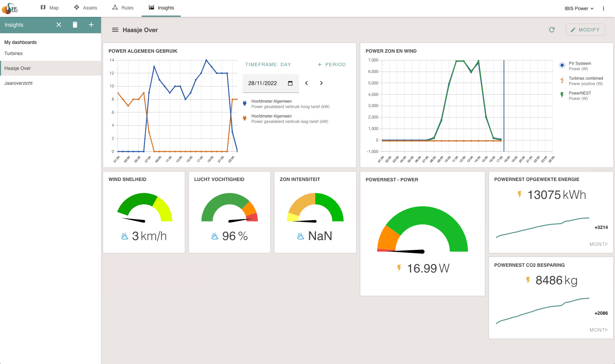Click the 13075 kWh energy value
The height and width of the screenshot is (364, 615).
[x=557, y=195]
